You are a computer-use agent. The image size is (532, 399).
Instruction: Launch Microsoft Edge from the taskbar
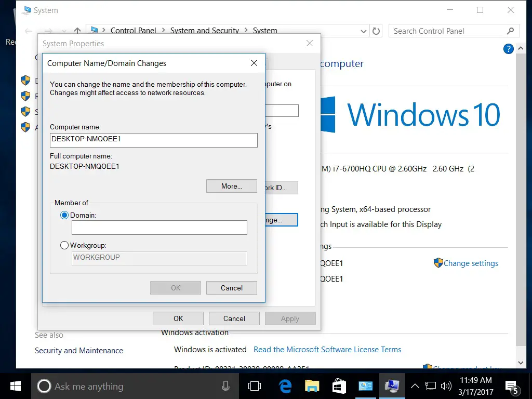point(285,386)
